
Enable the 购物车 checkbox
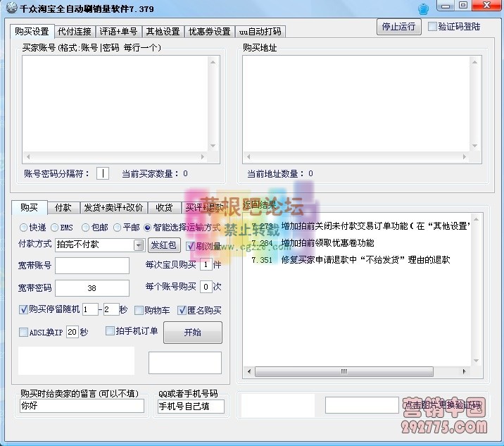click(x=139, y=310)
